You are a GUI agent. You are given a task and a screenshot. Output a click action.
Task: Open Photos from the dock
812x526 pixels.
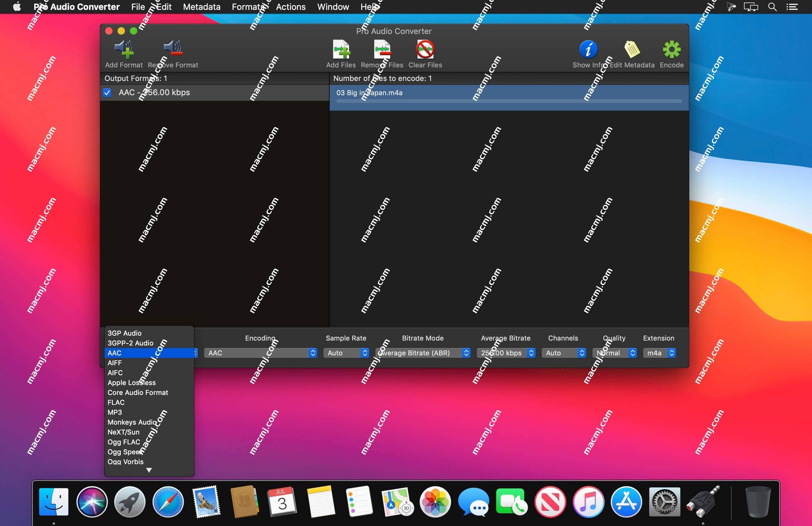click(x=435, y=502)
